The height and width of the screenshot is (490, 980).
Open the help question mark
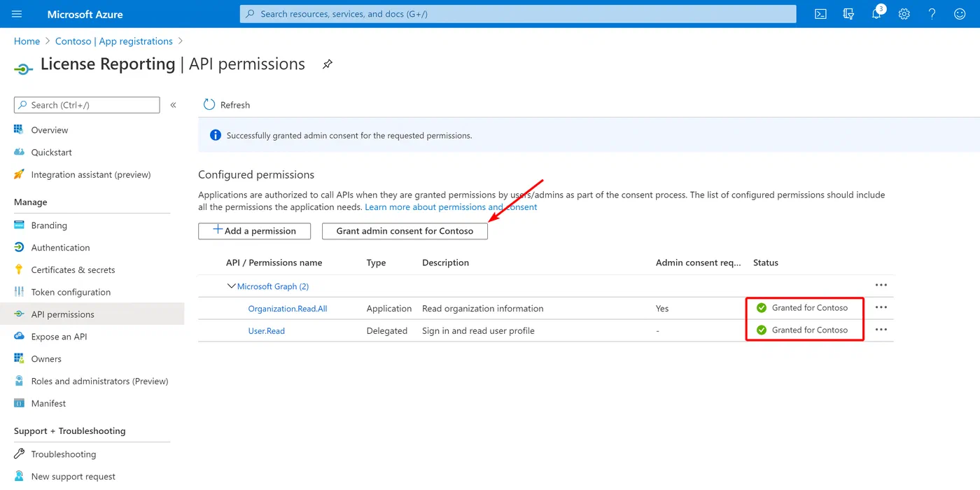coord(932,14)
